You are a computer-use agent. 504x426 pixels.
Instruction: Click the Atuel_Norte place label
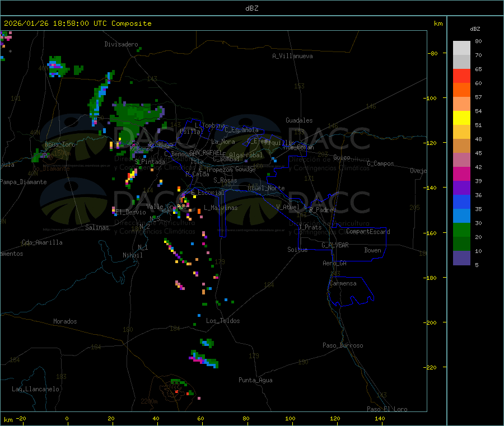click(266, 188)
